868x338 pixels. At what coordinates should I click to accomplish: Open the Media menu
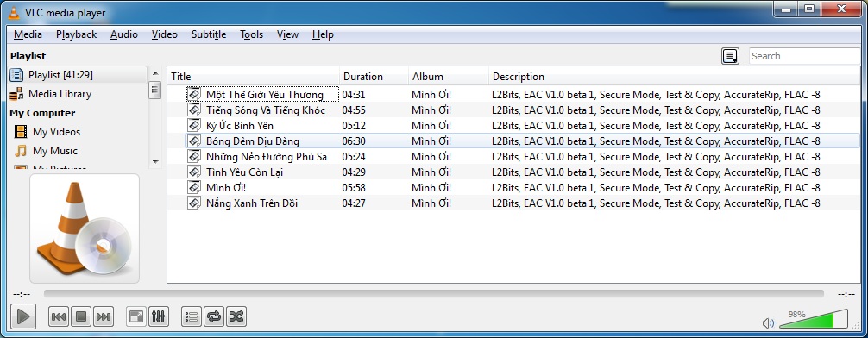28,34
